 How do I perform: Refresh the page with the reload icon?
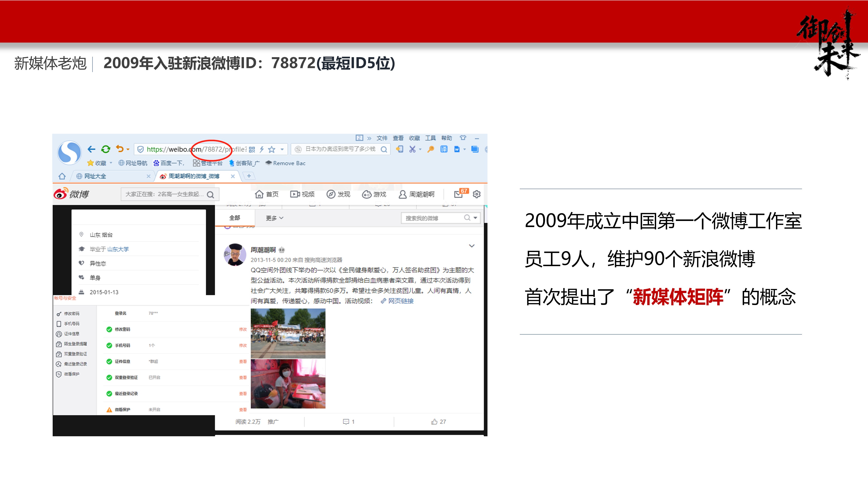(106, 150)
